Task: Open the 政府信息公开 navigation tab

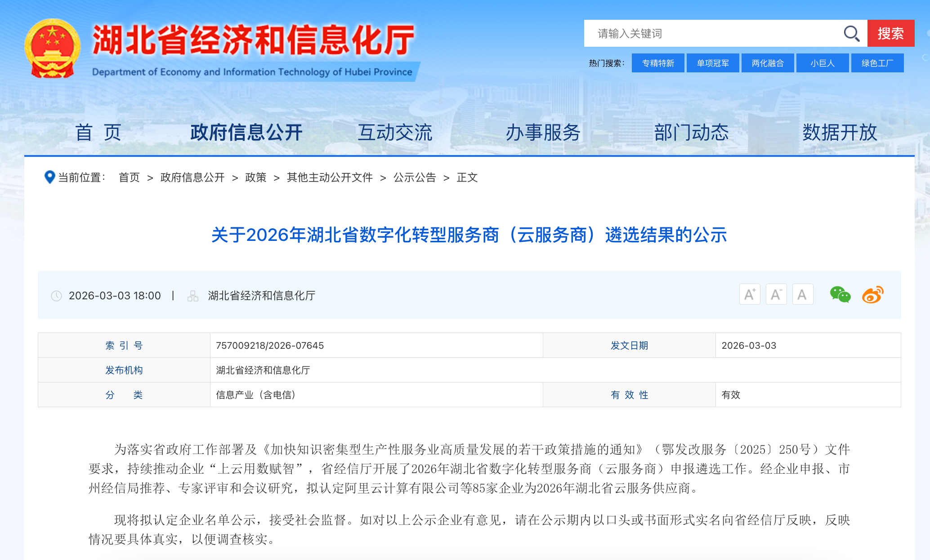Action: pos(246,133)
